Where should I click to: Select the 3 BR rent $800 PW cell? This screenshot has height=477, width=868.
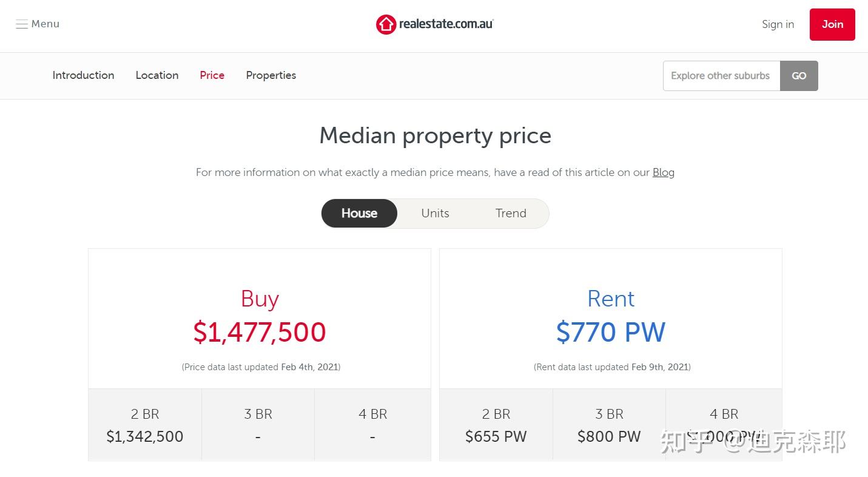(x=609, y=425)
